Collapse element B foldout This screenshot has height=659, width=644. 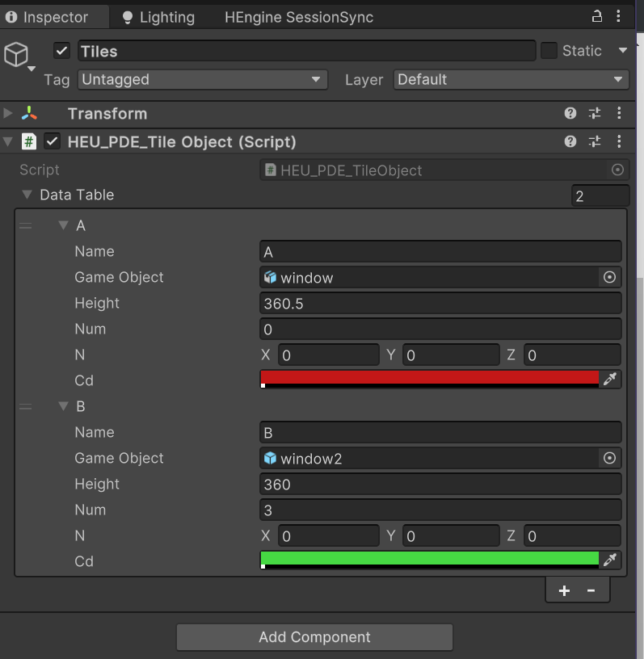pos(63,406)
